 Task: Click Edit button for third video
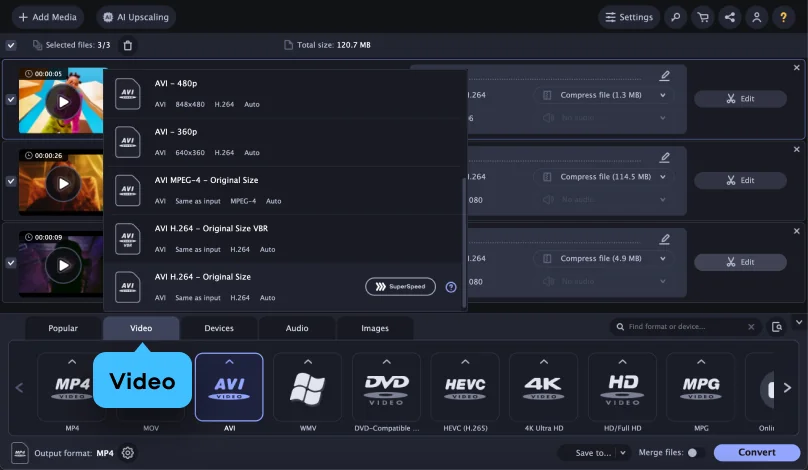coord(740,262)
